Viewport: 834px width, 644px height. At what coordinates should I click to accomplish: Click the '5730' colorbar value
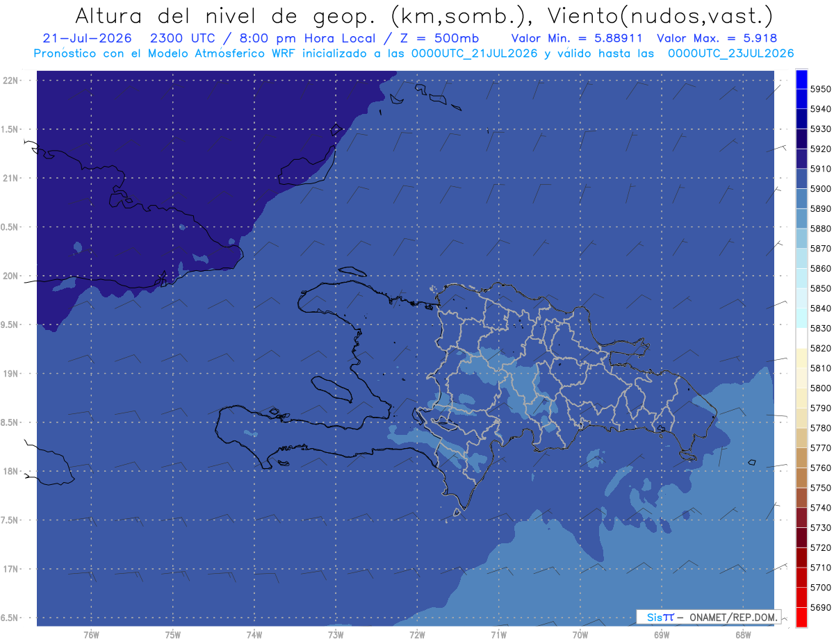tap(820, 527)
